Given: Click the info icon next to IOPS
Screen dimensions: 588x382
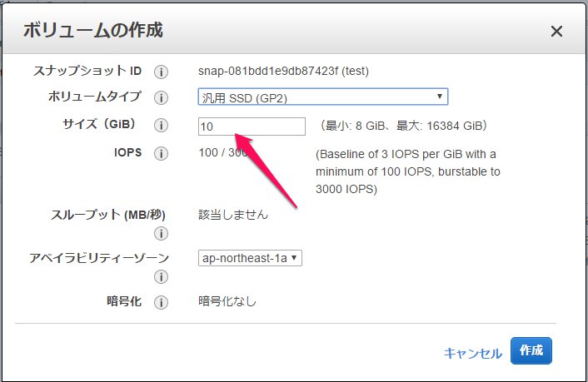Looking at the screenshot, I should (x=162, y=154).
